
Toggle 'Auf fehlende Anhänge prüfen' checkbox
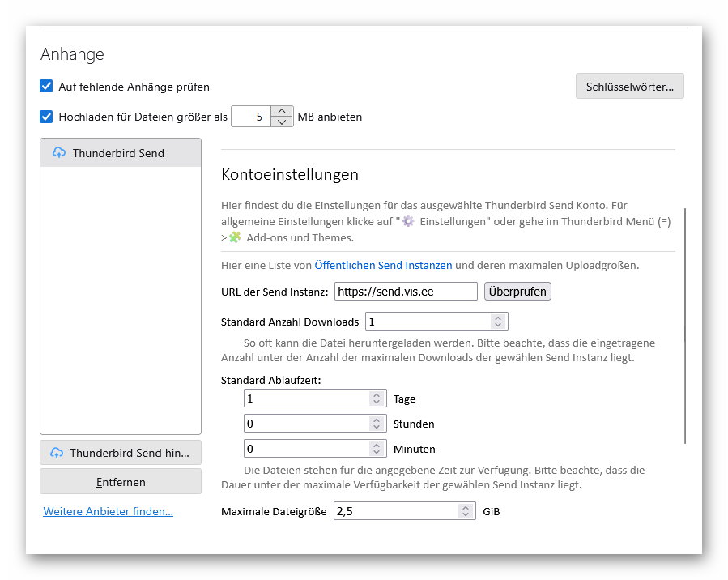(46, 86)
